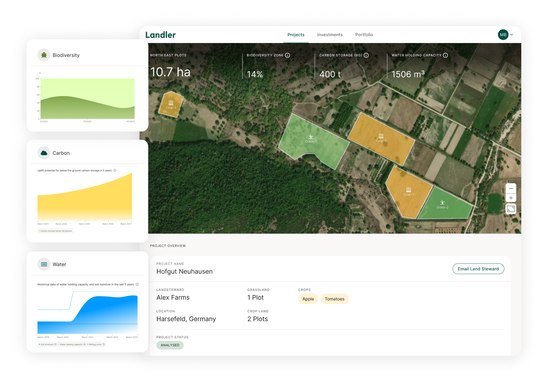Click the Biodiversity panel bug icon
This screenshot has width=548, height=392.
click(44, 55)
